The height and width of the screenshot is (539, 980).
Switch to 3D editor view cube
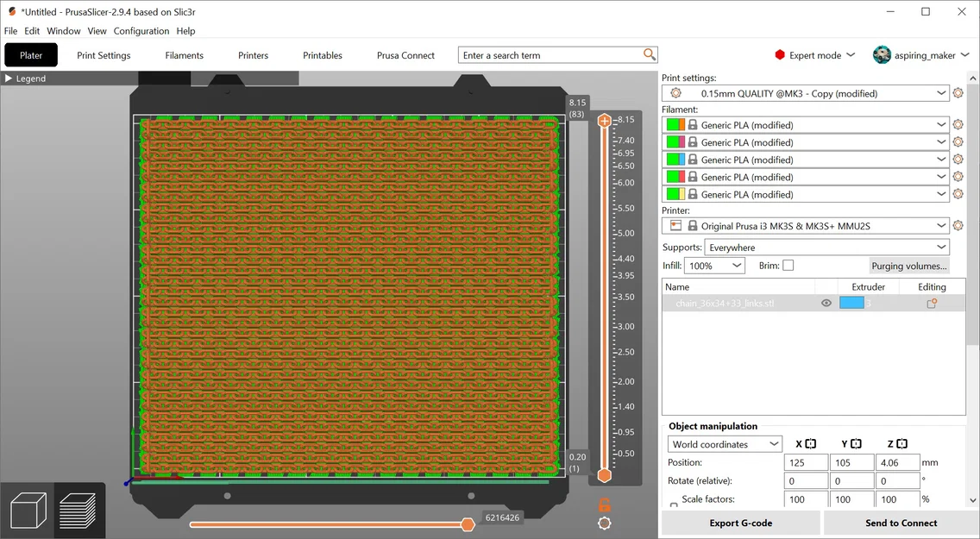pyautogui.click(x=27, y=511)
